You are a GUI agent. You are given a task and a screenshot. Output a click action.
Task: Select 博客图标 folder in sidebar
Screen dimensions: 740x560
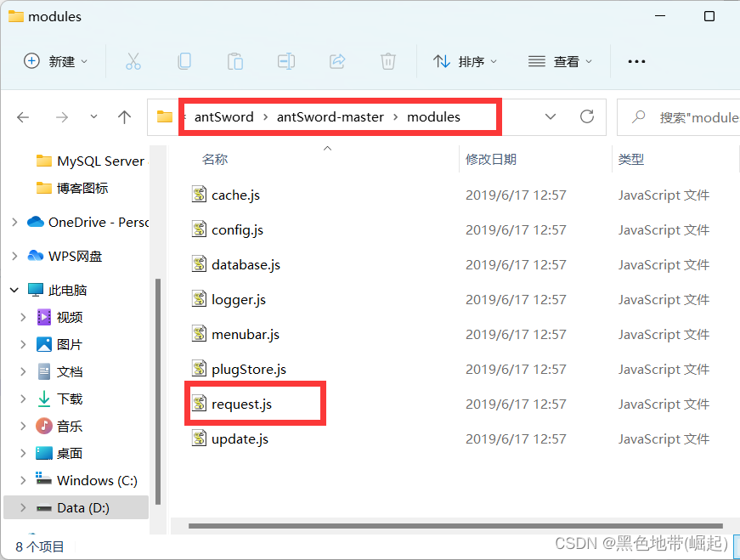[72, 189]
